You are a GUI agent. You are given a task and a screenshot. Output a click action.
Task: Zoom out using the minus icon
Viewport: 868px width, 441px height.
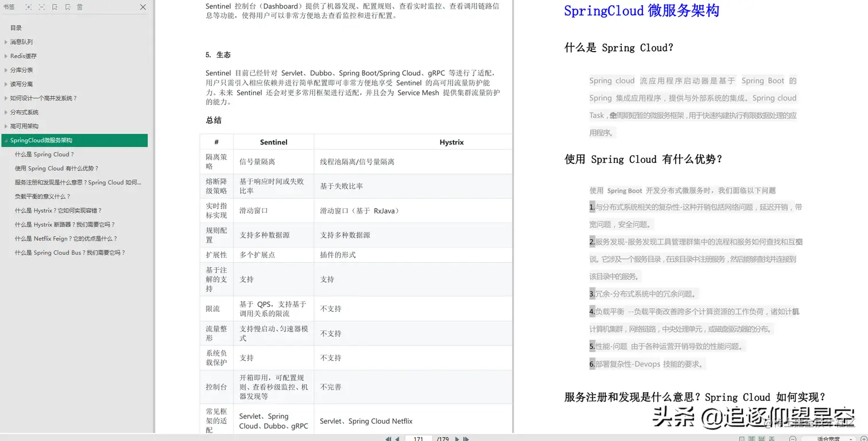pyautogui.click(x=793, y=438)
